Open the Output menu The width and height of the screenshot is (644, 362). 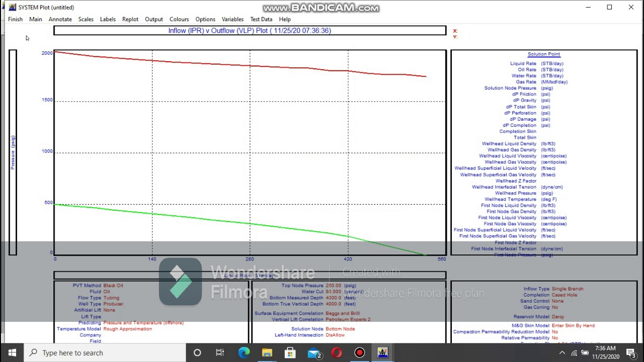point(154,19)
